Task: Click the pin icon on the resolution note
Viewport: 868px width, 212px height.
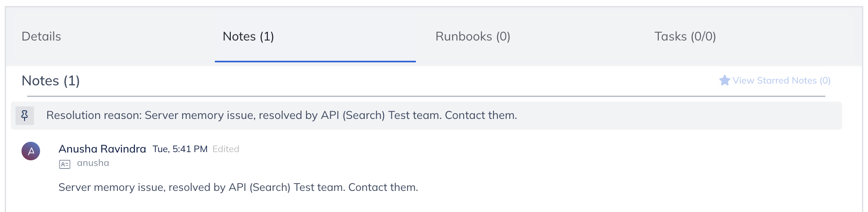Action: click(25, 115)
